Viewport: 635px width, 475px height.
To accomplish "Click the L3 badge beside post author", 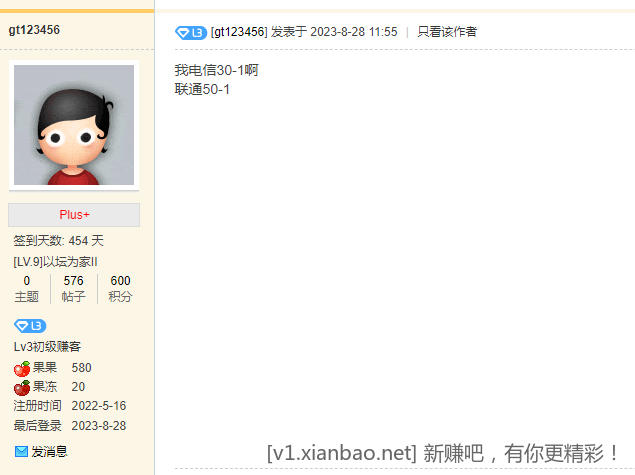I will pyautogui.click(x=191, y=32).
